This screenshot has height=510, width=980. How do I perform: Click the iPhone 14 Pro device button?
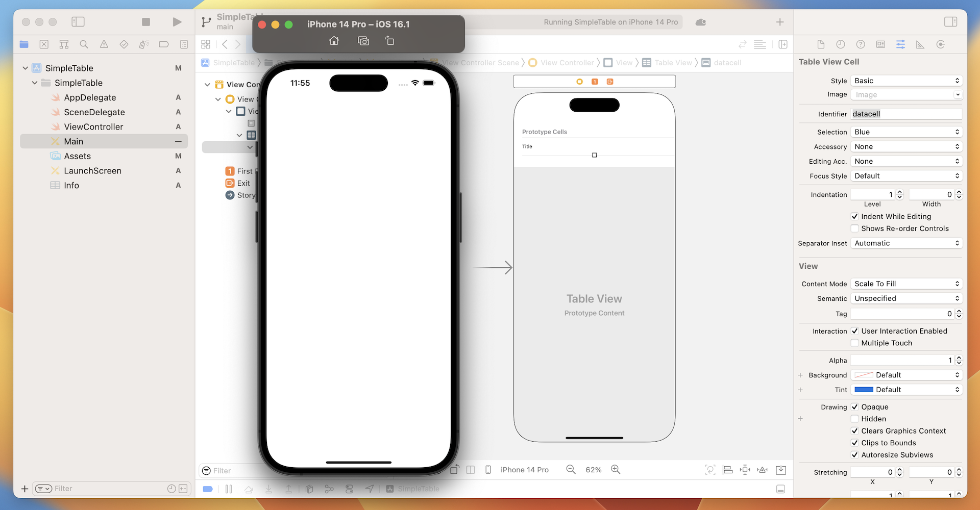[x=525, y=470]
